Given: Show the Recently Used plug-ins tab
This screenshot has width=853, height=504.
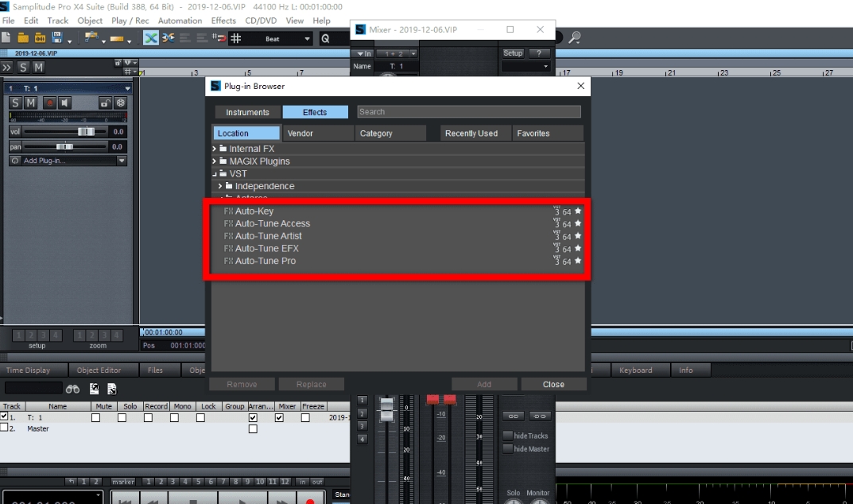Looking at the screenshot, I should click(x=475, y=134).
